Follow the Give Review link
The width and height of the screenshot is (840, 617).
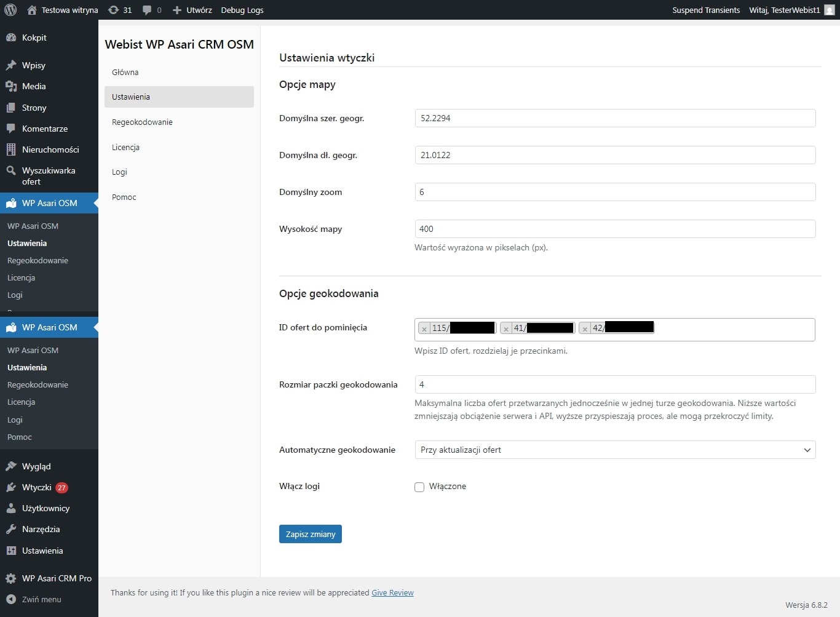click(392, 592)
